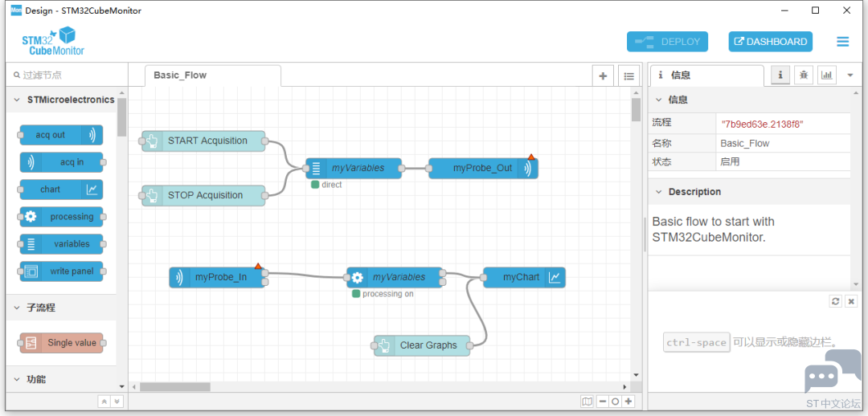
Task: Click output port of START Acquisition node
Action: 265,141
